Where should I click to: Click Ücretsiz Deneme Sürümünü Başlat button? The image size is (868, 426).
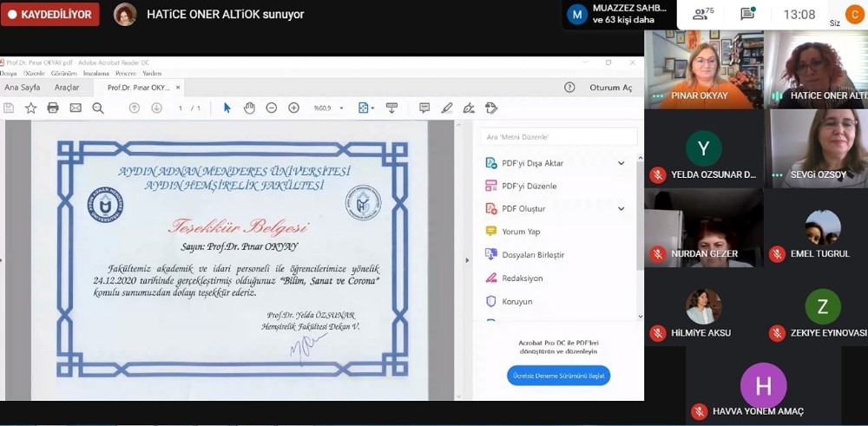click(558, 376)
